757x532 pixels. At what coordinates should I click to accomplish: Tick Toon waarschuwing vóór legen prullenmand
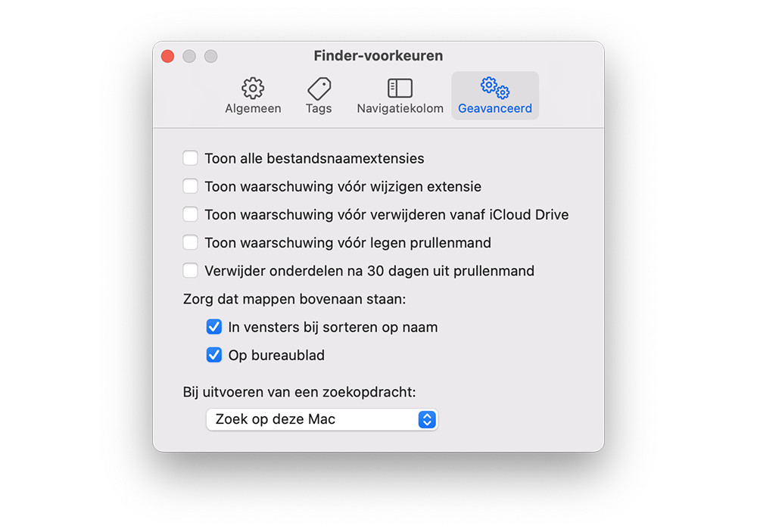[190, 242]
